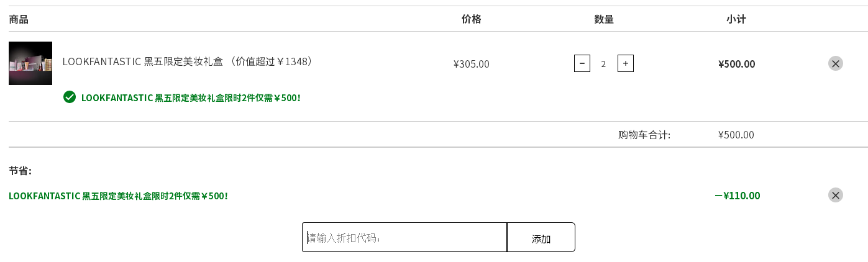The image size is (868, 262).
Task: Increase quantity with the plus button
Action: [625, 63]
